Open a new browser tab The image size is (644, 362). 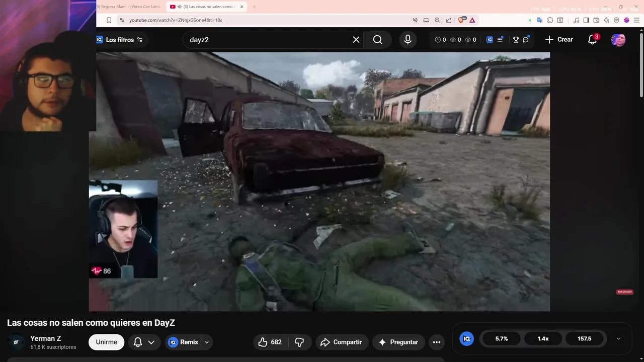point(254,7)
